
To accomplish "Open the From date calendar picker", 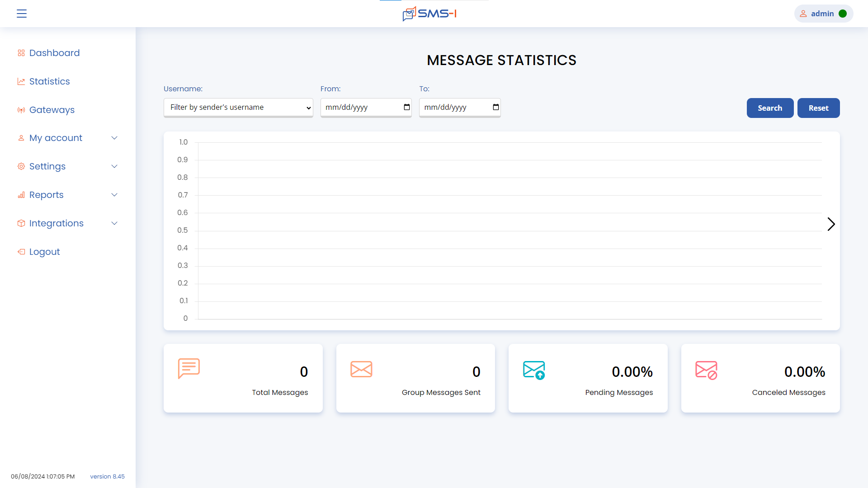I will 407,107.
